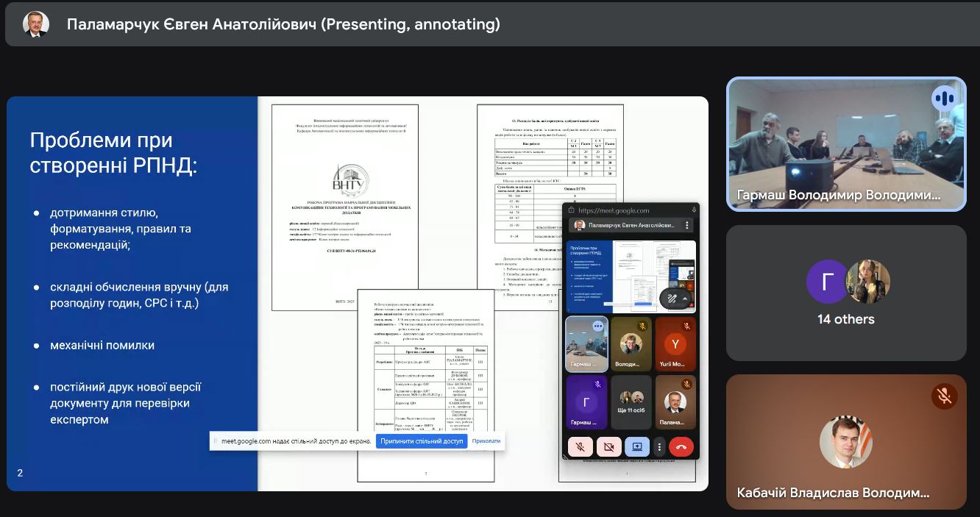Click the audio indicator on Гармаш's video tile
980x517 pixels.
pyautogui.click(x=943, y=99)
